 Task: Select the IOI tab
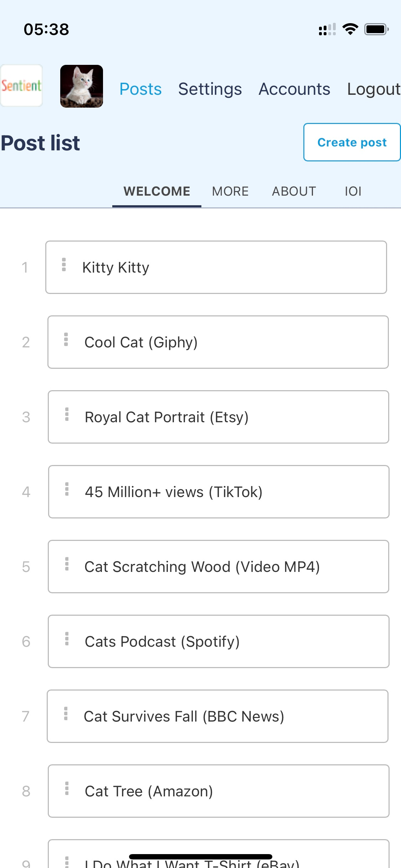pos(353,191)
